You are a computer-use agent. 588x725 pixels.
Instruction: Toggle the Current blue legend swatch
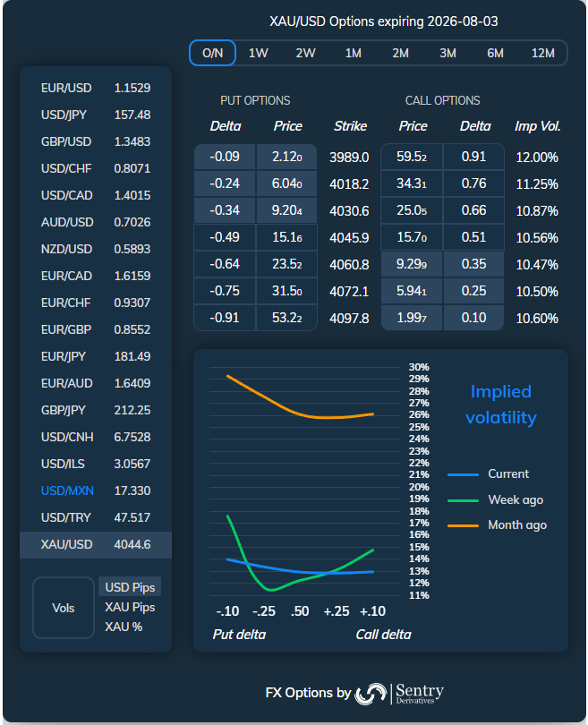pos(463,474)
